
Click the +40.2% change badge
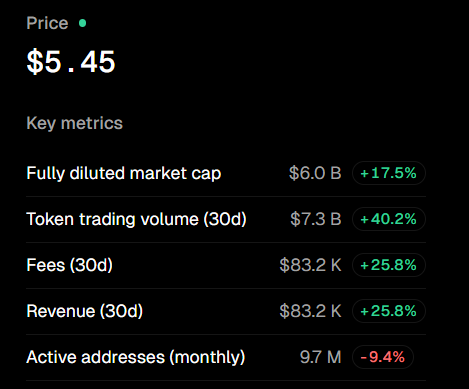click(389, 219)
